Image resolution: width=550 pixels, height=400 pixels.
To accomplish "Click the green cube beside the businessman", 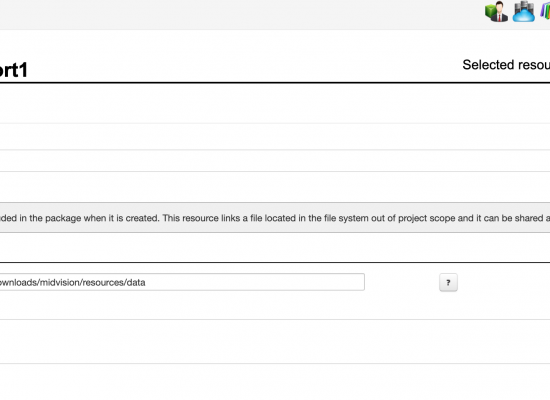I will pyautogui.click(x=490, y=12).
